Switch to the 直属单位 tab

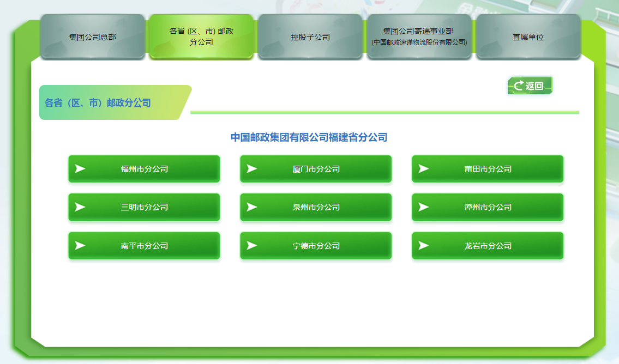(528, 37)
